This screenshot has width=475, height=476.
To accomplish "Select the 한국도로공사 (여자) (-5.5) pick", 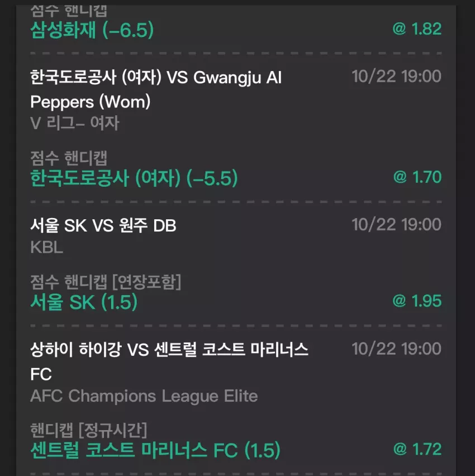I will [x=134, y=178].
